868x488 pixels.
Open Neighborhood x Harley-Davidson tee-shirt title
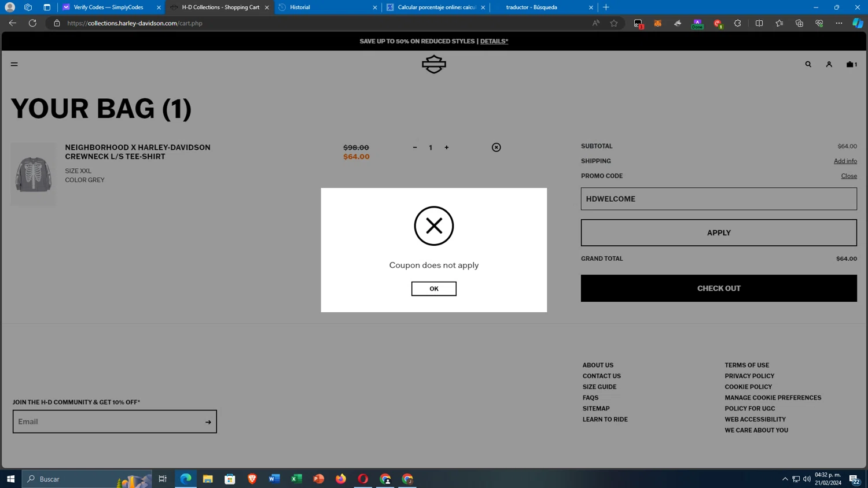[138, 152]
